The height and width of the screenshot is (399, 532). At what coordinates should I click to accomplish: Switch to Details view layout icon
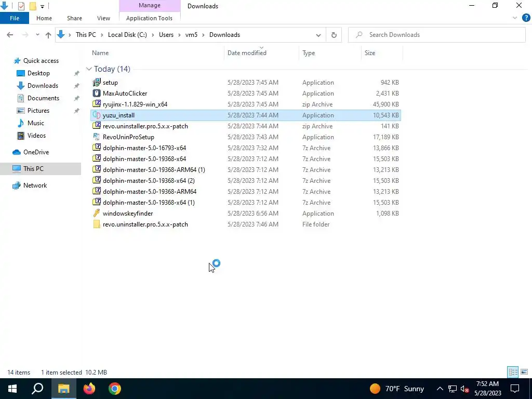[513, 372]
